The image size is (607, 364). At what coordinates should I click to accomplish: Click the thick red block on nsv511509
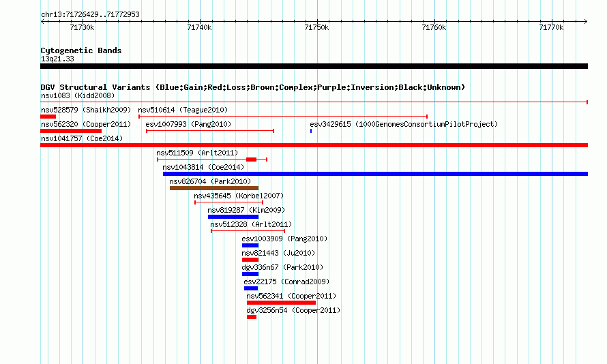(x=251, y=160)
